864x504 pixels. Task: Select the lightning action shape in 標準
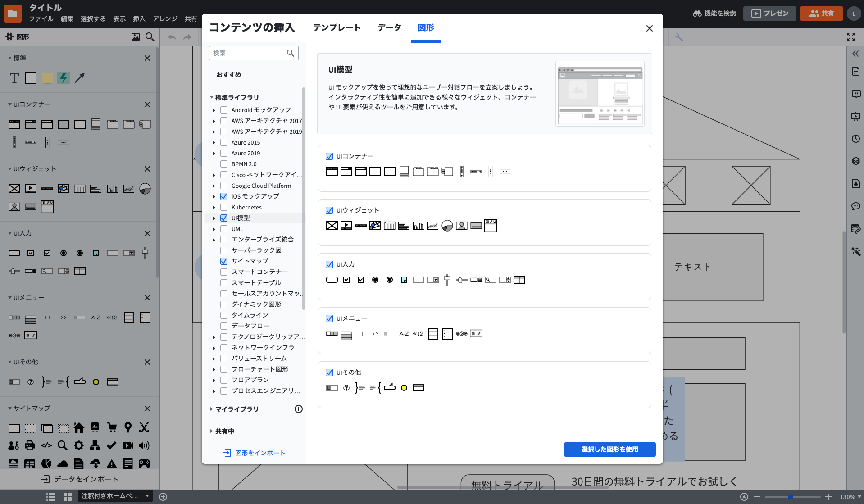click(64, 78)
